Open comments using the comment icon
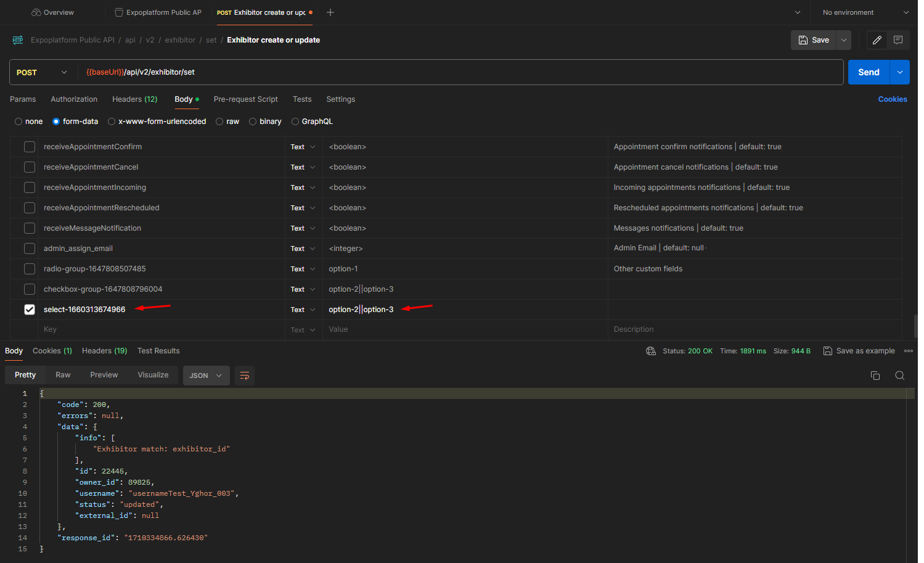 coord(897,39)
